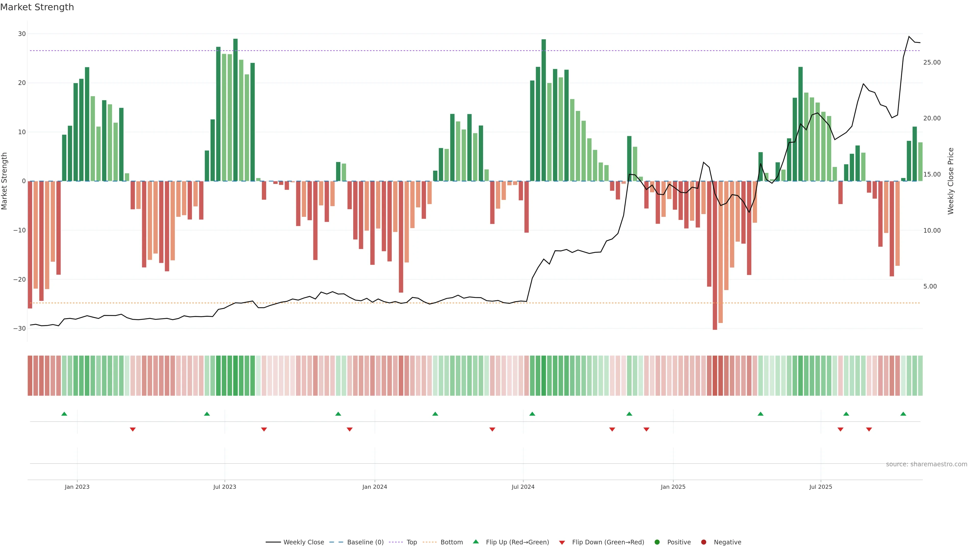Click the −30 left-axis tick label
980x551 pixels.
(19, 329)
